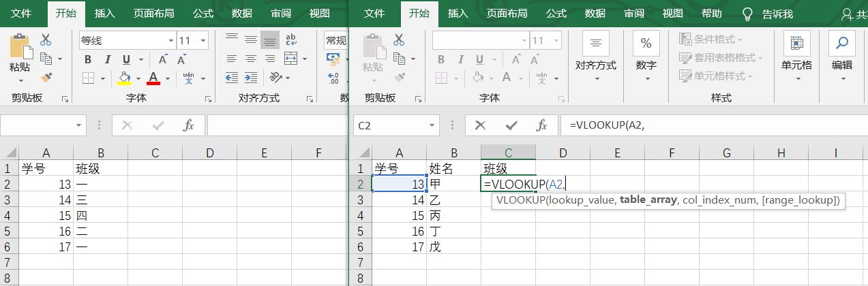This screenshot has width=868, height=286.
Task: Click 告诉我 search text in right window
Action: (777, 14)
